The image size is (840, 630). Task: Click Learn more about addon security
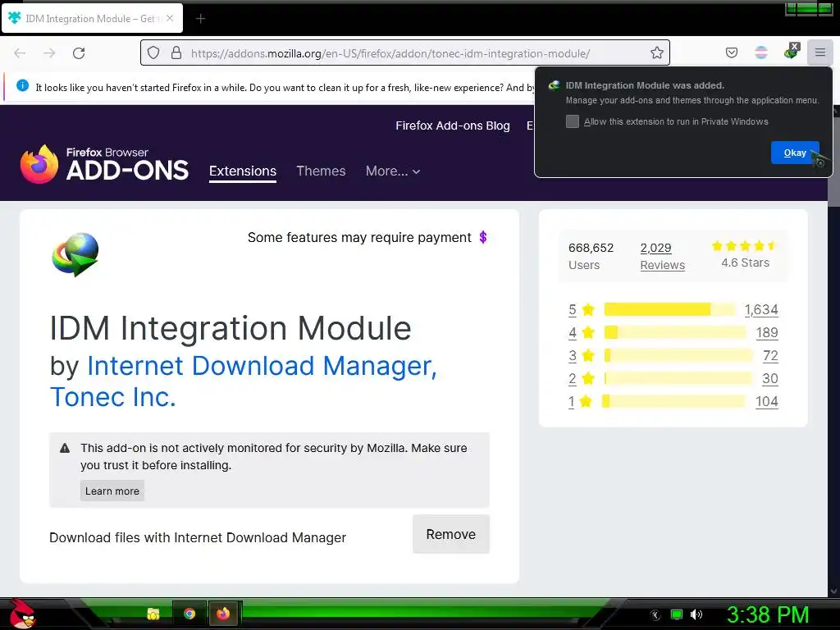pyautogui.click(x=112, y=491)
